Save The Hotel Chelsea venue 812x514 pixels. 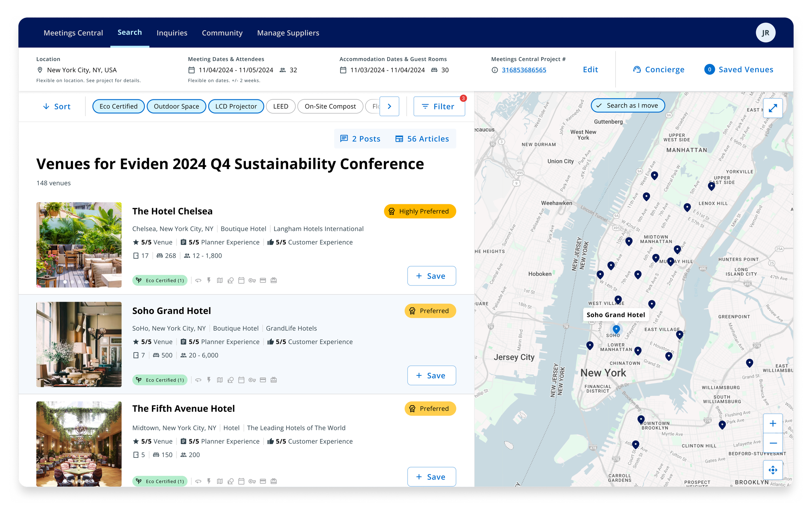coord(431,276)
